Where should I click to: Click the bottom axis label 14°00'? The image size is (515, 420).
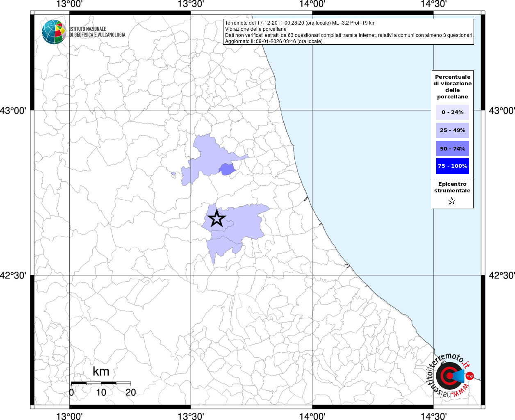point(312,416)
